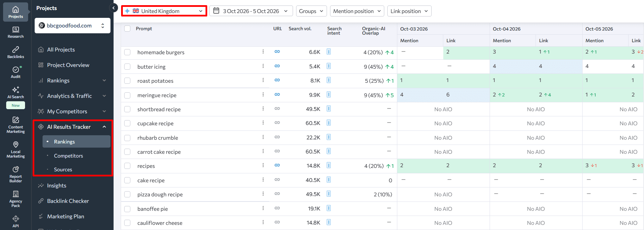Open the Content Marketing sidebar icon

(x=15, y=125)
